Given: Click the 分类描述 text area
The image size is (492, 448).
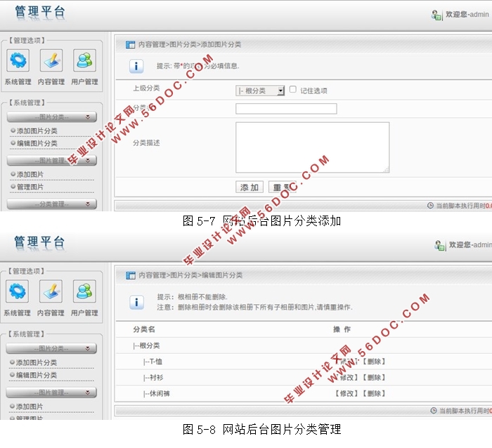Looking at the screenshot, I should 312,147.
